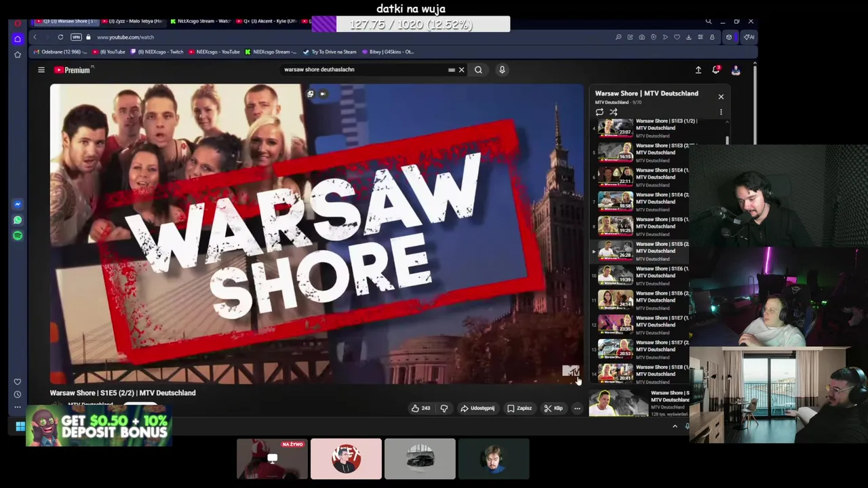Open Messenger in the Opera sidebar

pos(18,204)
